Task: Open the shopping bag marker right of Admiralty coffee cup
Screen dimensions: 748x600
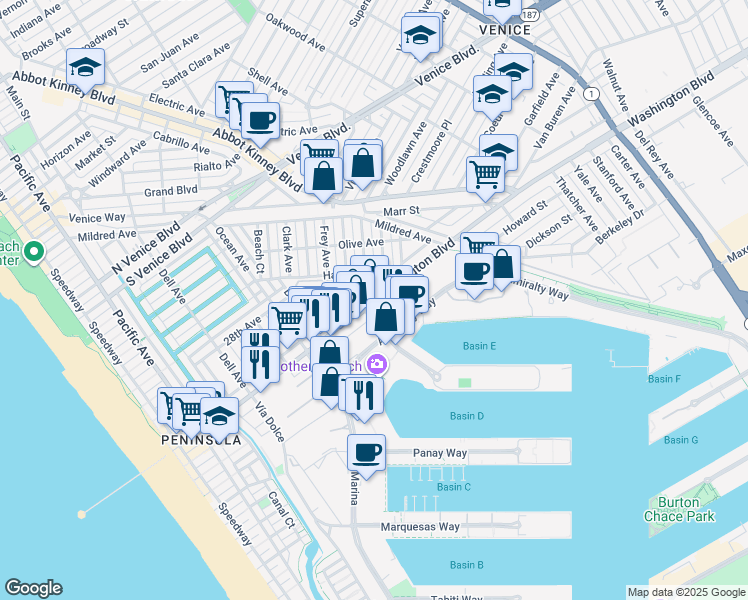Action: click(503, 265)
